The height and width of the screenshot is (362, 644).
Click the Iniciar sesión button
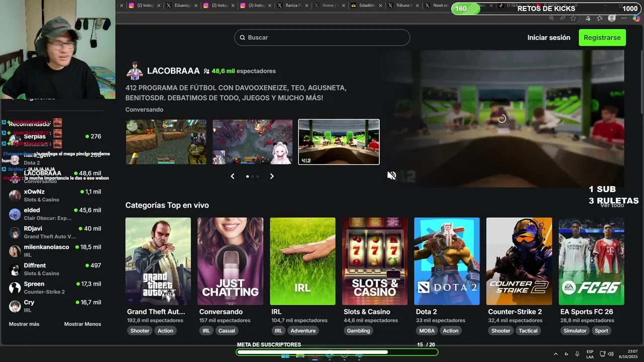[549, 38]
